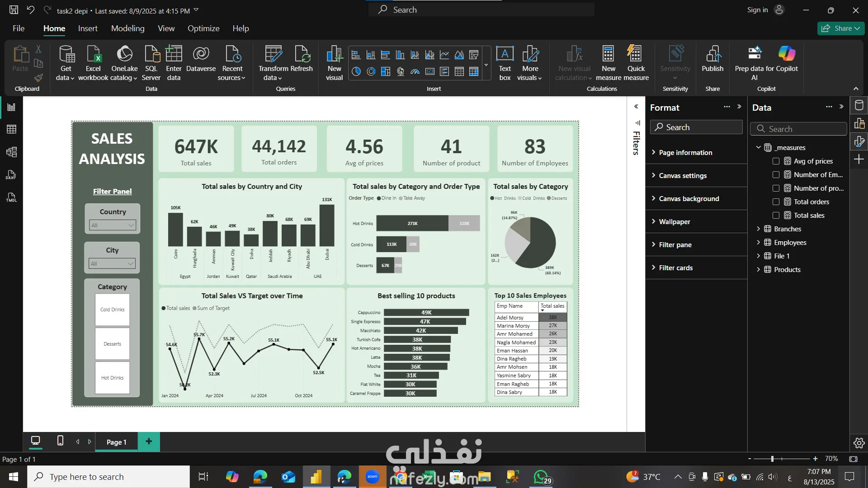Open the DAX query view icon
868x488 pixels.
click(12, 175)
